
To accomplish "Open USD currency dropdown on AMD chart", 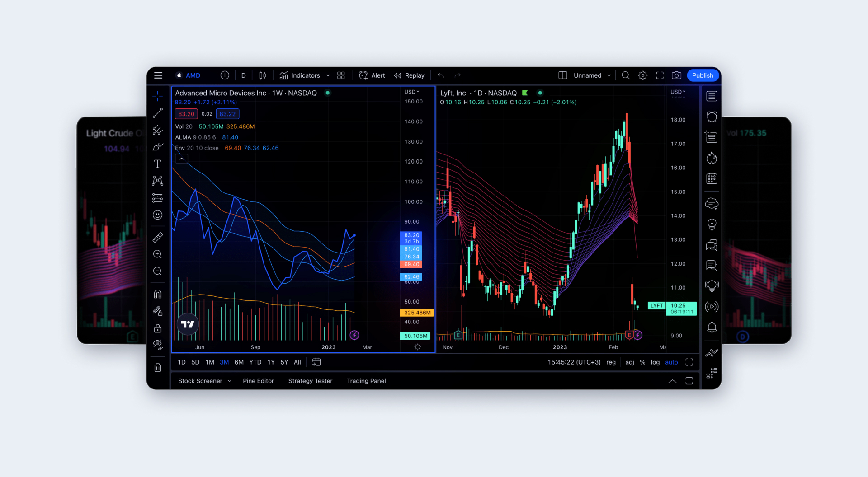I will pyautogui.click(x=412, y=92).
